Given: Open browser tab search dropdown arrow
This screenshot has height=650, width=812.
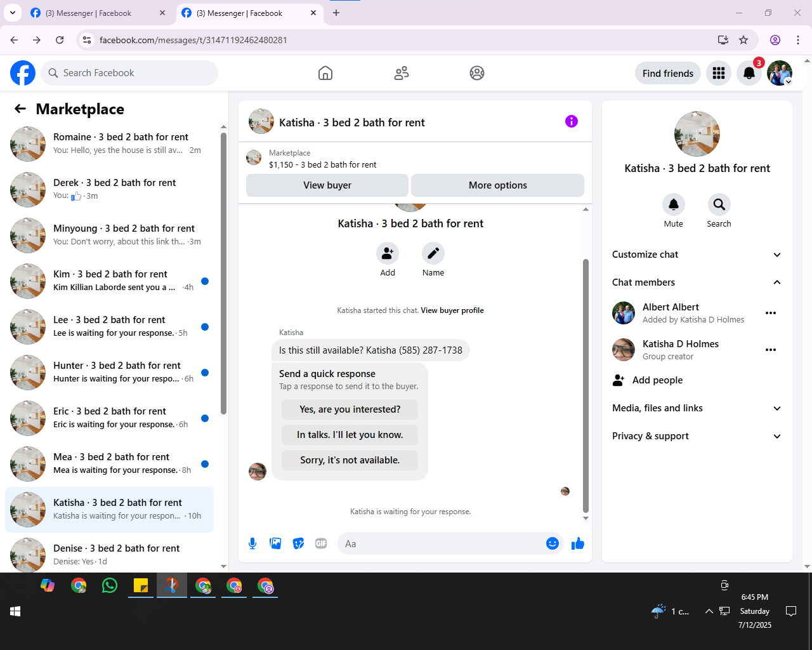Looking at the screenshot, I should [13, 13].
